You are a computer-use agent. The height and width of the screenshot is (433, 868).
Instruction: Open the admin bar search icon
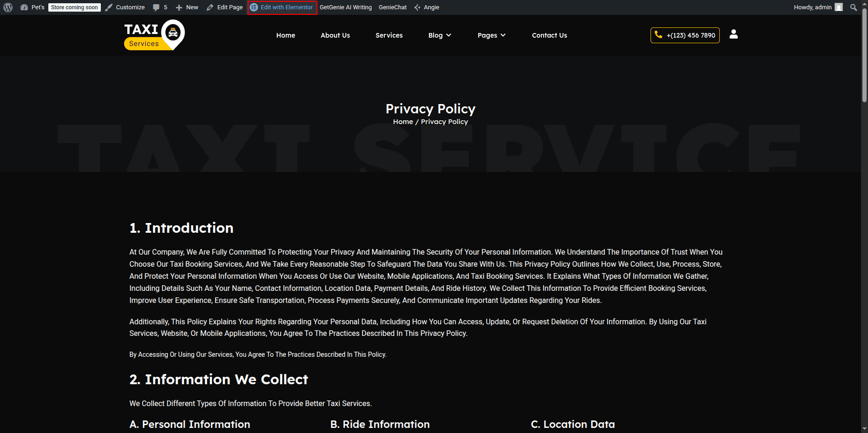coord(854,7)
